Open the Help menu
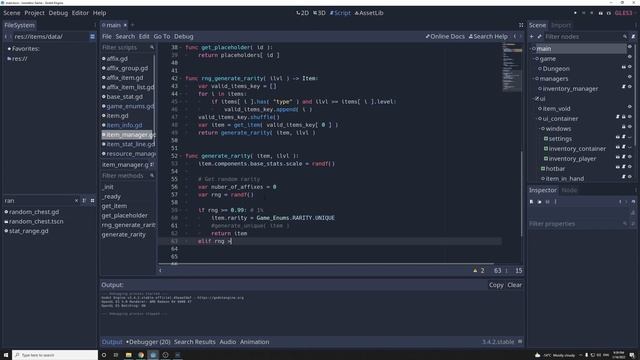Viewport: 640px width, 360px height. tap(99, 13)
